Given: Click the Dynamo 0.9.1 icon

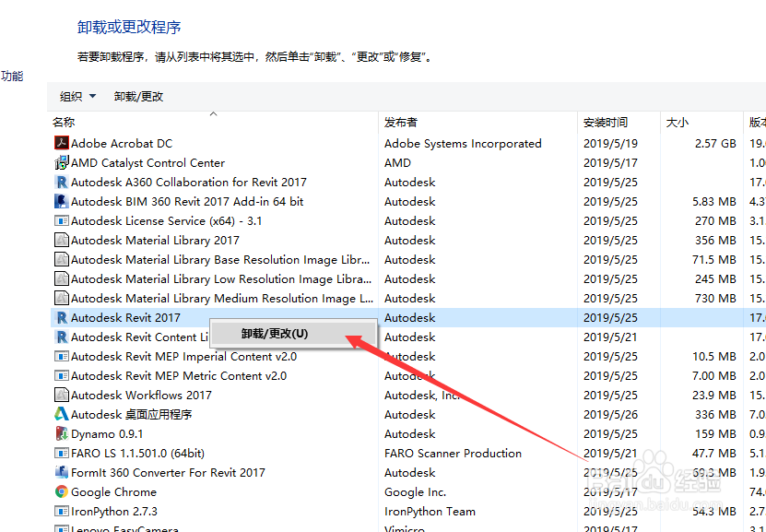Looking at the screenshot, I should tap(61, 434).
